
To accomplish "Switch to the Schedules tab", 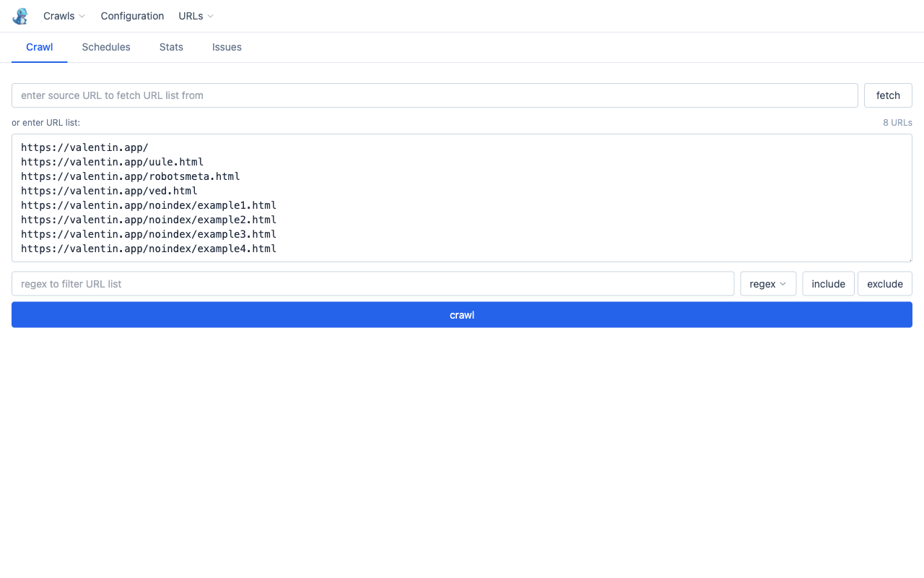I will 106,47.
